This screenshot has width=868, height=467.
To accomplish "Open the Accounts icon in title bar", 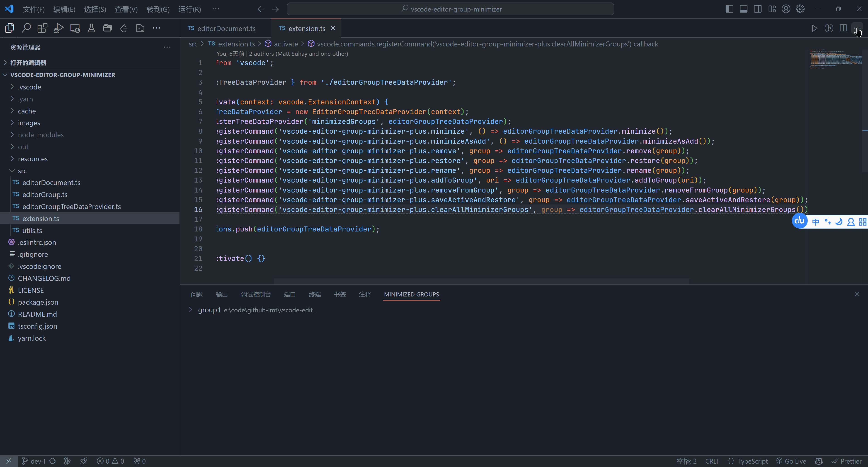I will (x=786, y=9).
